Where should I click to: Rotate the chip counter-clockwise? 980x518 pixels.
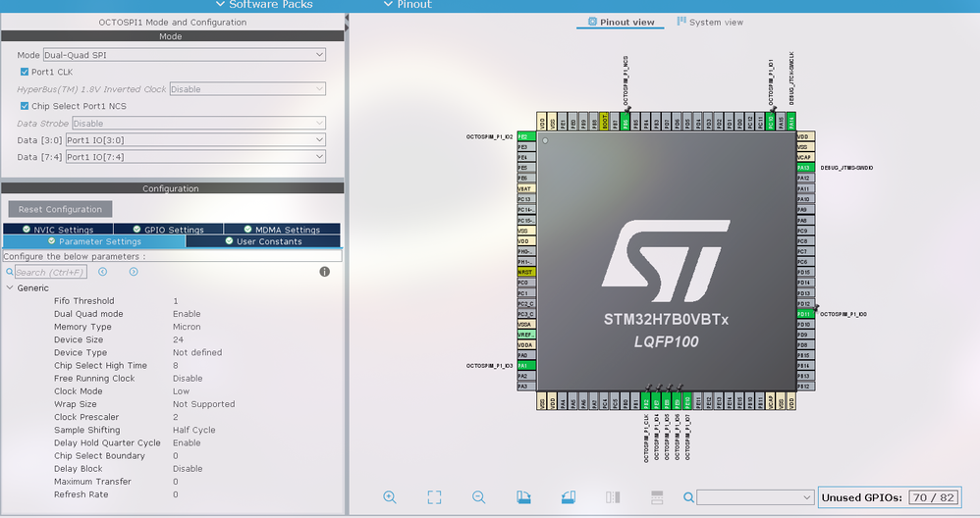pyautogui.click(x=569, y=497)
